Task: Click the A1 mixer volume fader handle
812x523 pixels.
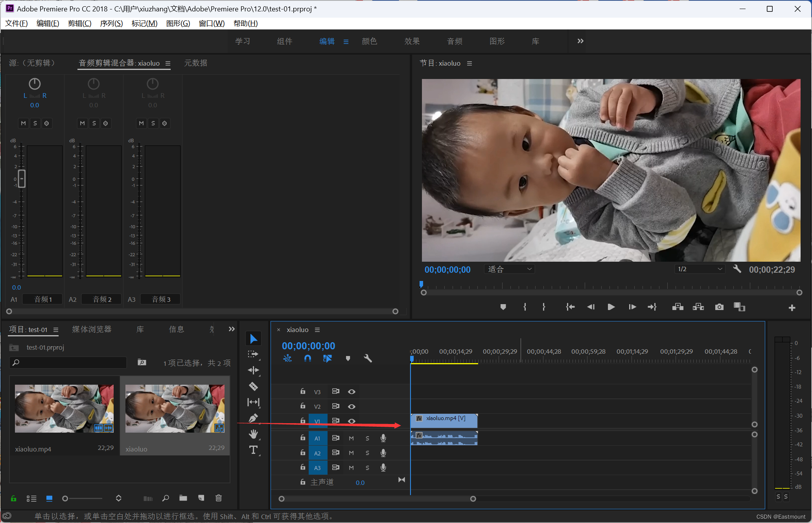Action: 22,179
